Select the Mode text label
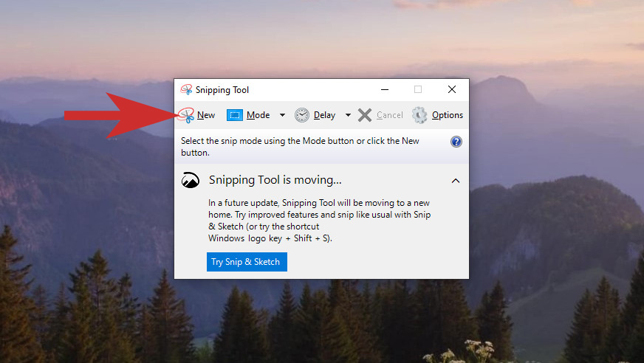Screen dimensions: 644x363 (x=258, y=115)
